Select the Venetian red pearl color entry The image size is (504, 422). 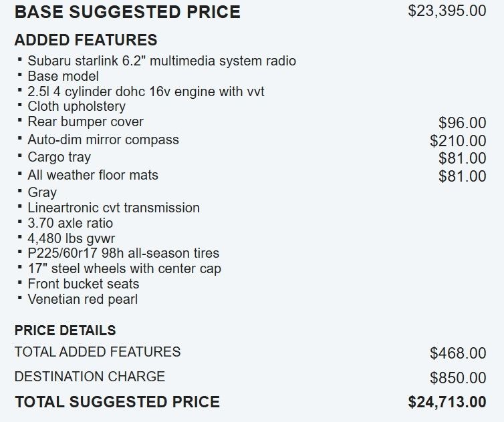click(x=82, y=299)
